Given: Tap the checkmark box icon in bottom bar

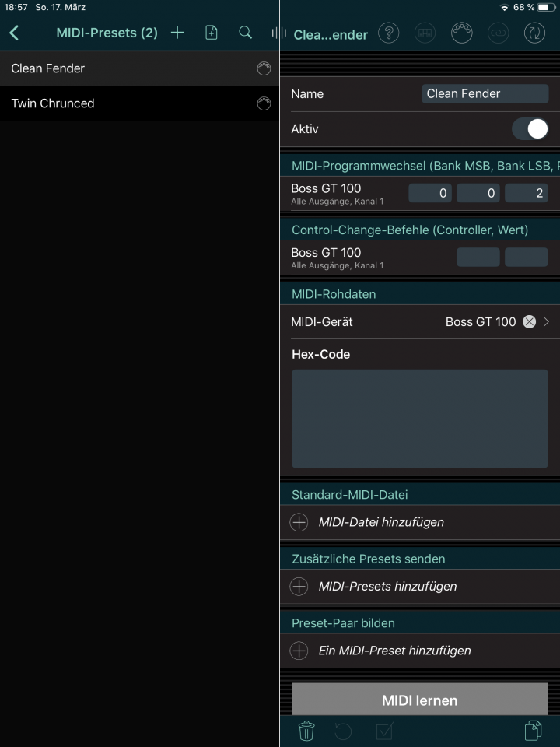Looking at the screenshot, I should coord(384,731).
